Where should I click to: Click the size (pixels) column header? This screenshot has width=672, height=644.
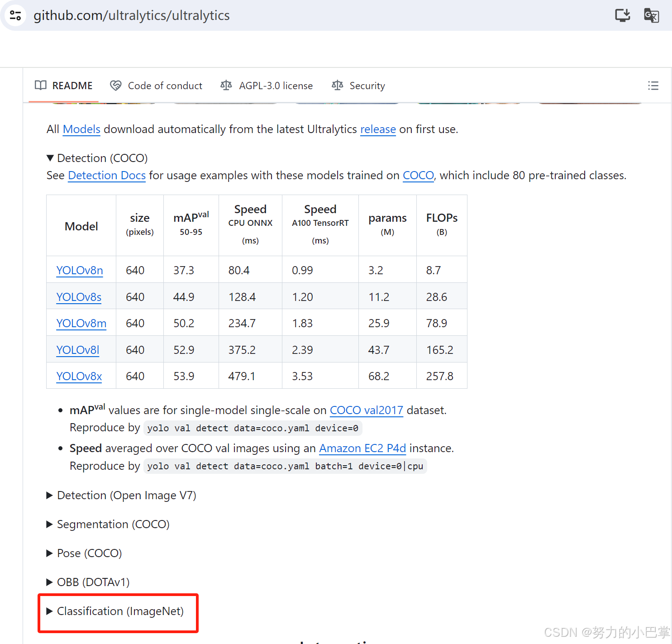pyautogui.click(x=140, y=225)
